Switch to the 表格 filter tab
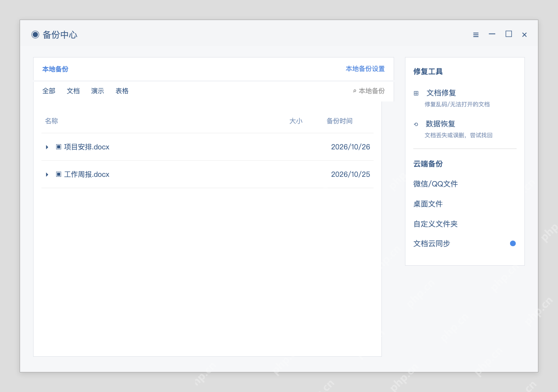 [x=122, y=91]
